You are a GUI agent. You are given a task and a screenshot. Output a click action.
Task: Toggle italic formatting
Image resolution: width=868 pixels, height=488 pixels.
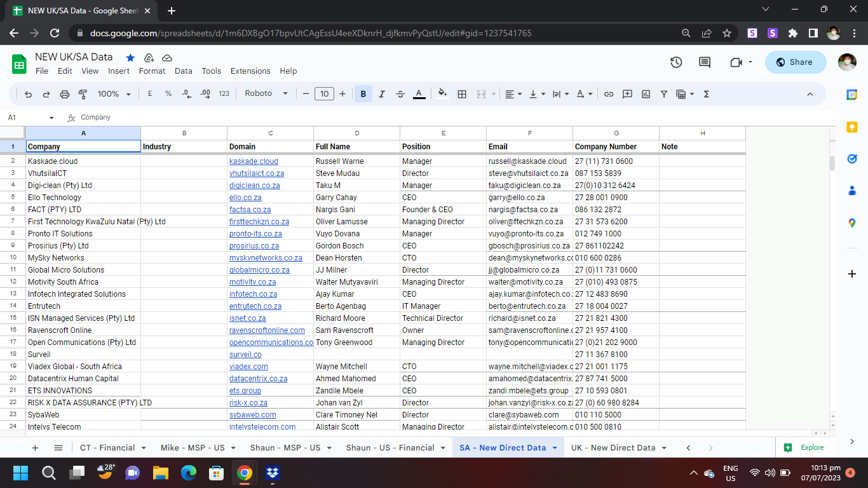(382, 94)
